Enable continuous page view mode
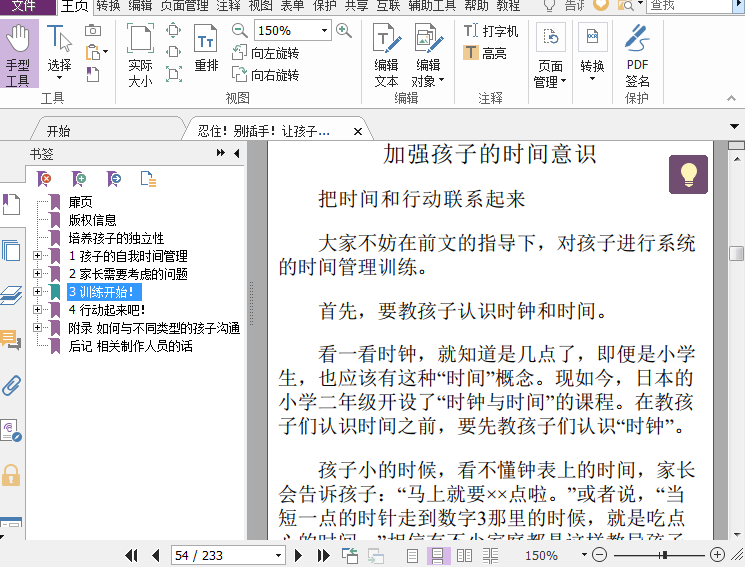The height and width of the screenshot is (567, 745). pyautogui.click(x=437, y=555)
